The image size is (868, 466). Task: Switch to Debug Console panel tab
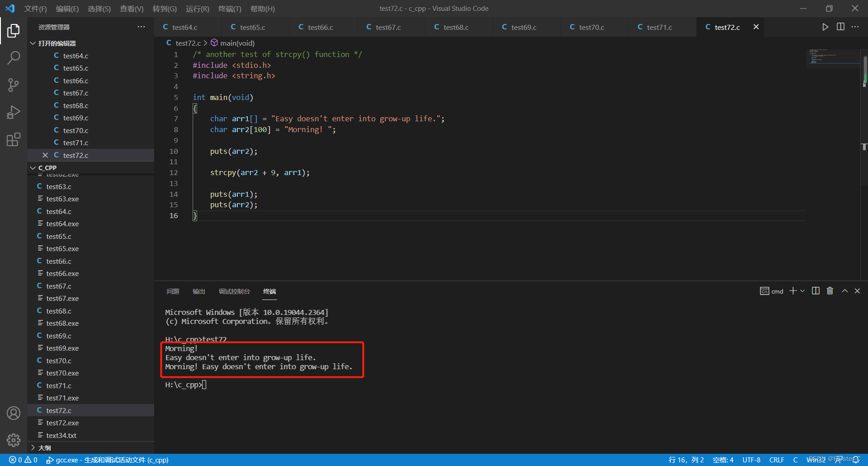click(x=234, y=291)
